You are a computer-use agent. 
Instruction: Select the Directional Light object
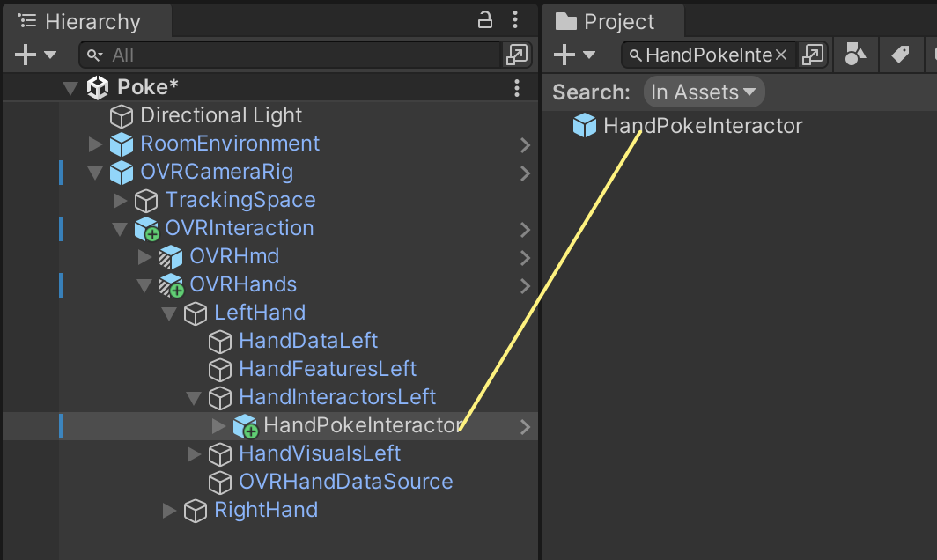coord(220,115)
